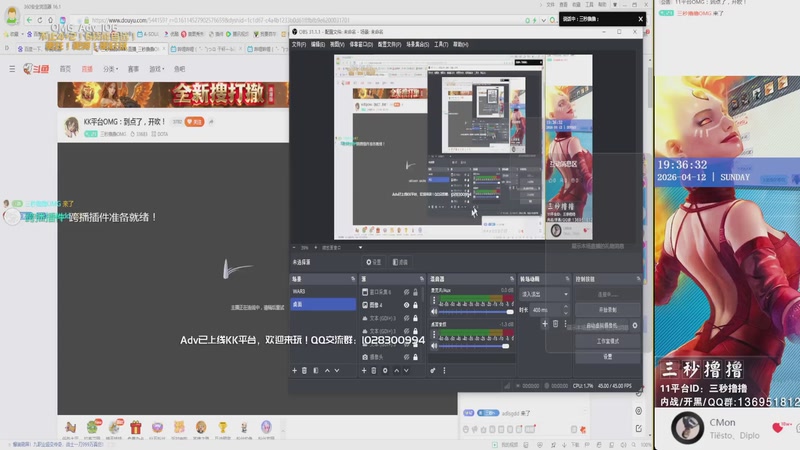This screenshot has height=450, width=800.
Task: Expand the 游戏 menu on Douyu navbar
Action: [157, 69]
